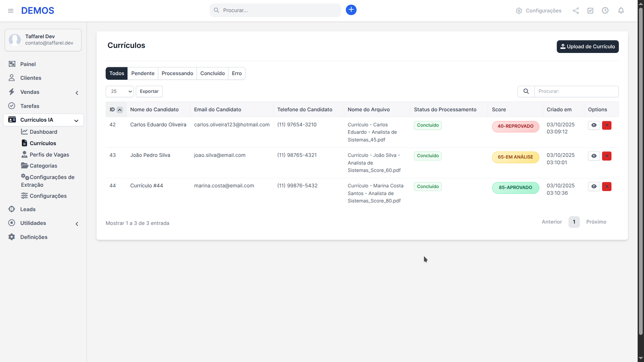
Task: Switch to the Pendente filter tab
Action: (143, 73)
